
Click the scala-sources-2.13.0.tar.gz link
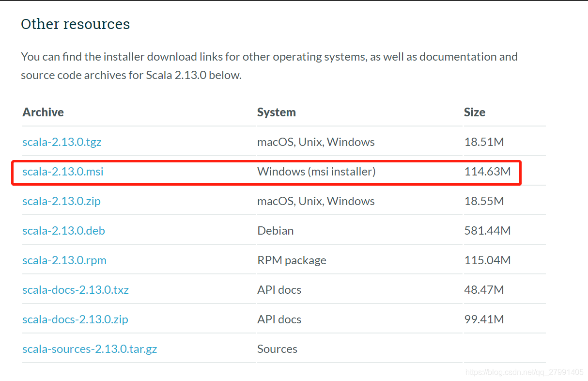pyautogui.click(x=90, y=349)
